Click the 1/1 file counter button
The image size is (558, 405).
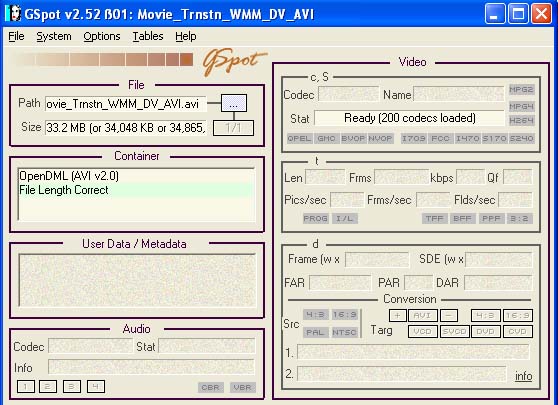(233, 128)
